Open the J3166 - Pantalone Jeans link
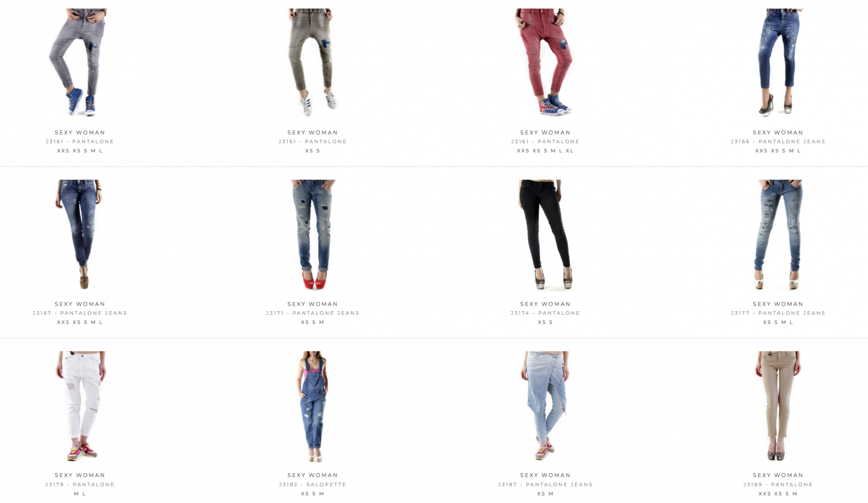 tap(778, 142)
